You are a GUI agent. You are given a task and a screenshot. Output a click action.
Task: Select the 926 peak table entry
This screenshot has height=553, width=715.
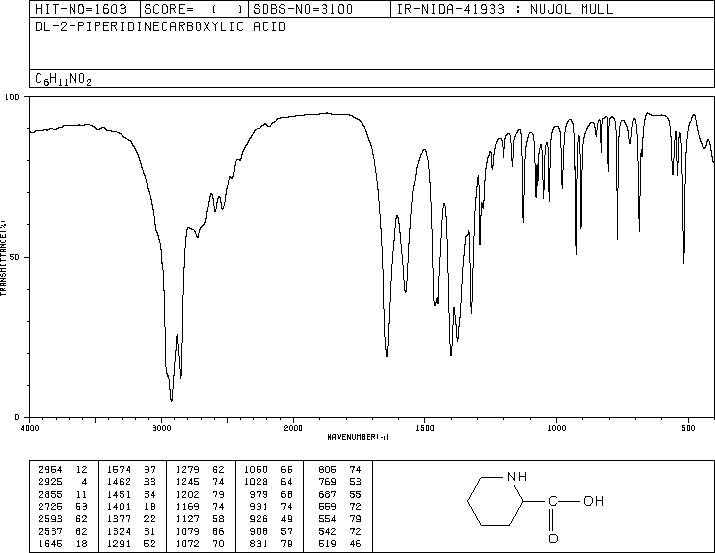click(271, 519)
